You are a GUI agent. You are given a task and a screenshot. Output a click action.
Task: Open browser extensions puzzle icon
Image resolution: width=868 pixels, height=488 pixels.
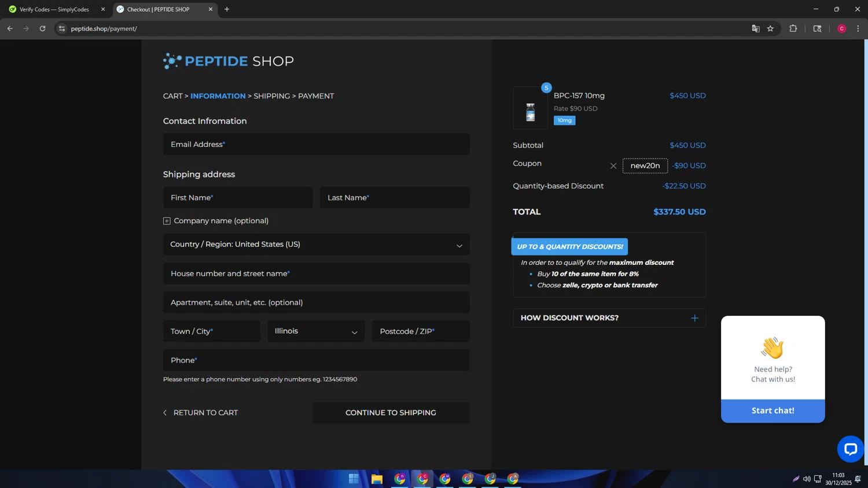click(x=793, y=28)
